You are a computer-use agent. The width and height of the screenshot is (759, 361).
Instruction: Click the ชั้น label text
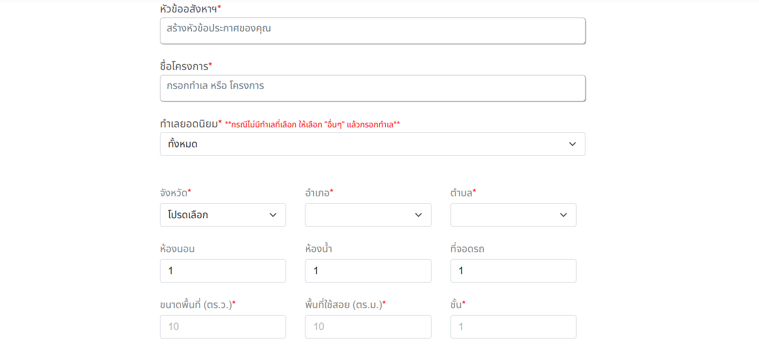tap(457, 305)
